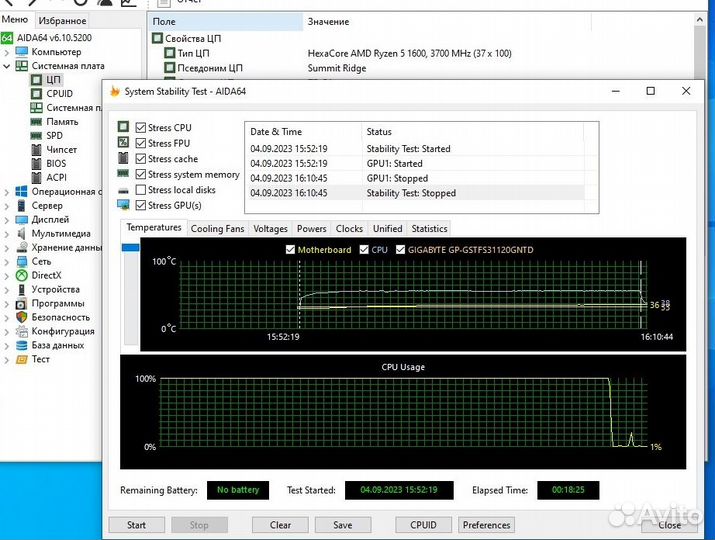
Task: Maximize the System Stability Test window
Action: coord(651,91)
